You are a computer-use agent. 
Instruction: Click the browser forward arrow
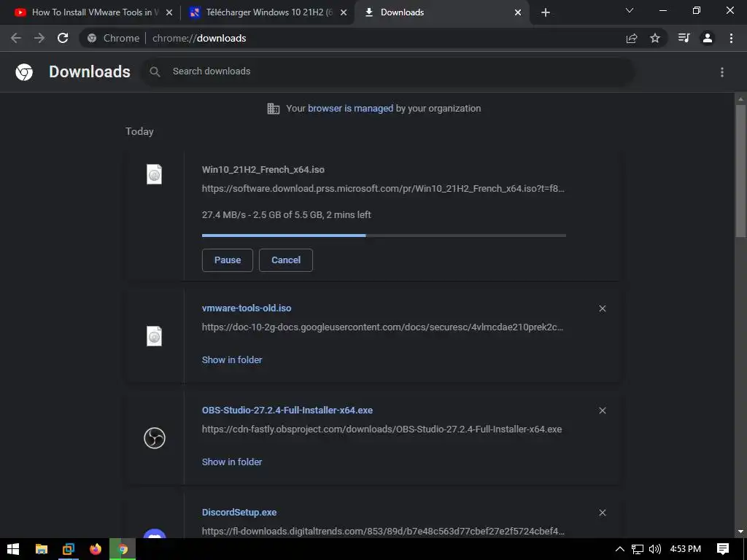[39, 38]
